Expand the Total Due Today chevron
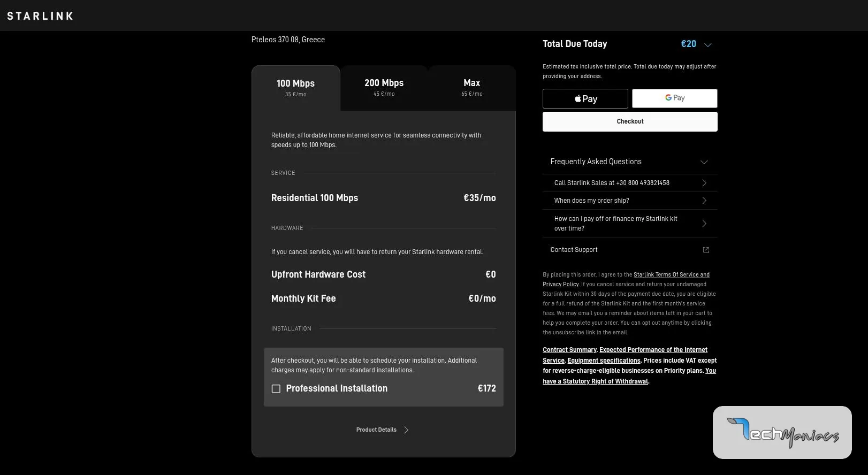Image resolution: width=868 pixels, height=475 pixels. (x=708, y=45)
